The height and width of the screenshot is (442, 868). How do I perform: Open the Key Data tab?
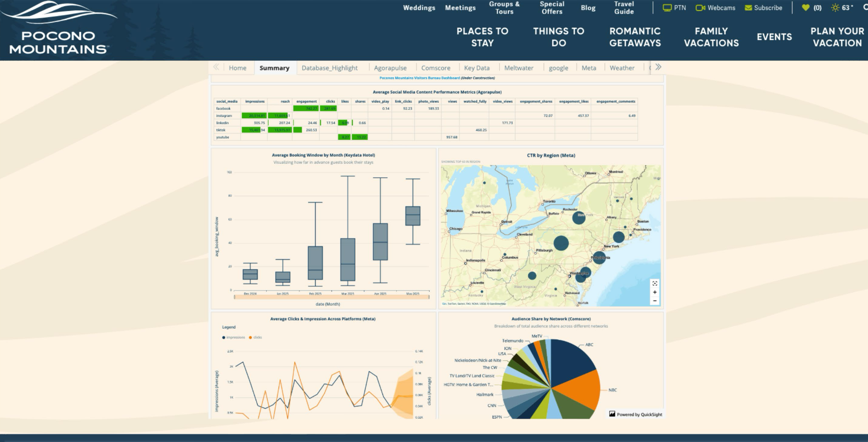477,68
